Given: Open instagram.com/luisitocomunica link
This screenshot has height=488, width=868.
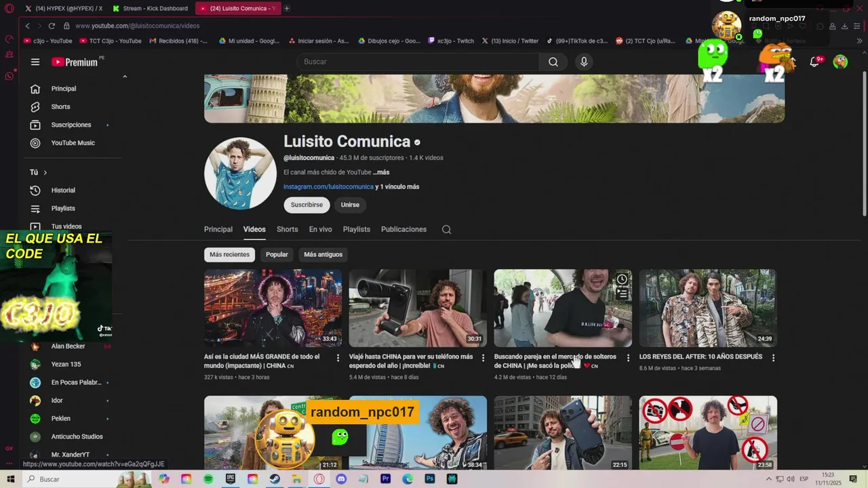Looking at the screenshot, I should 328,186.
